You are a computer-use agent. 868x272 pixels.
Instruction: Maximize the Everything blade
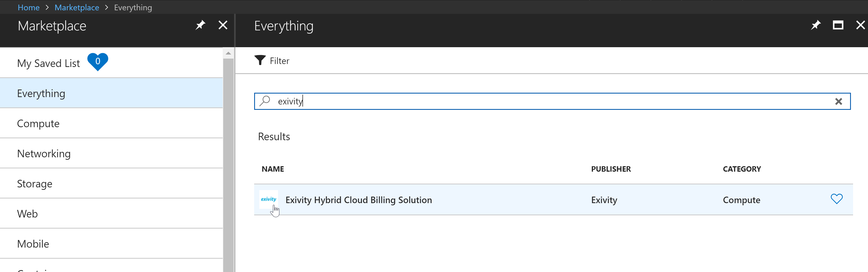(x=838, y=25)
